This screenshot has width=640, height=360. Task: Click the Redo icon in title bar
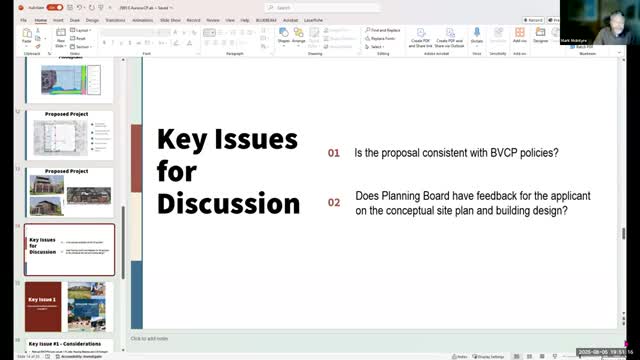point(92,7)
